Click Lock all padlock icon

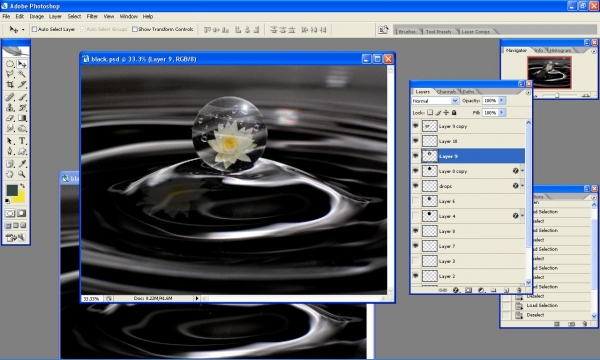[454, 112]
